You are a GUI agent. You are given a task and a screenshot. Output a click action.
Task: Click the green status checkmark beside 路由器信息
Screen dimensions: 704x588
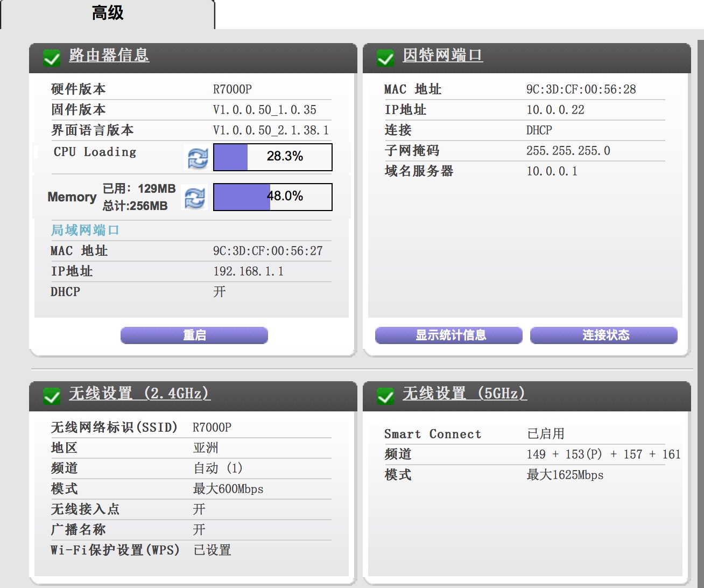tap(52, 59)
